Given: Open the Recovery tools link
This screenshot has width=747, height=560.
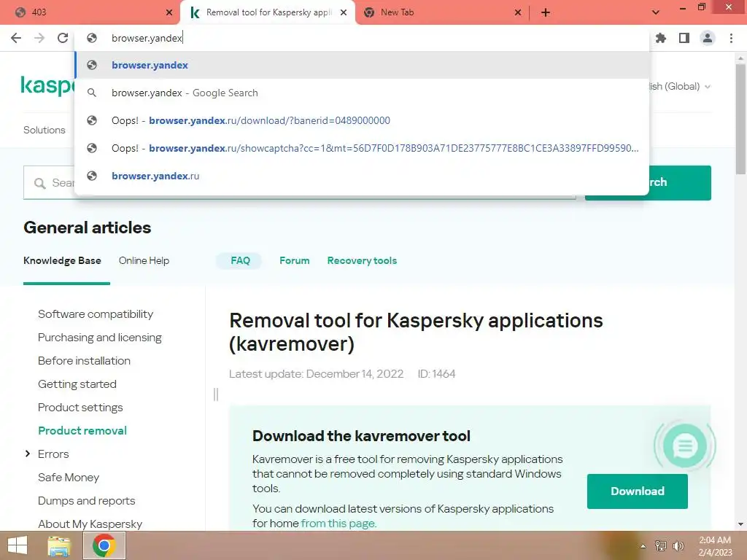Looking at the screenshot, I should coord(362,260).
